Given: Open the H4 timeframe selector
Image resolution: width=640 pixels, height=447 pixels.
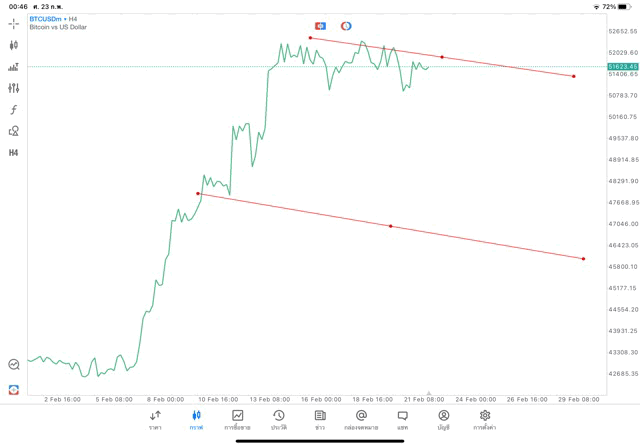Looking at the screenshot, I should (14, 153).
